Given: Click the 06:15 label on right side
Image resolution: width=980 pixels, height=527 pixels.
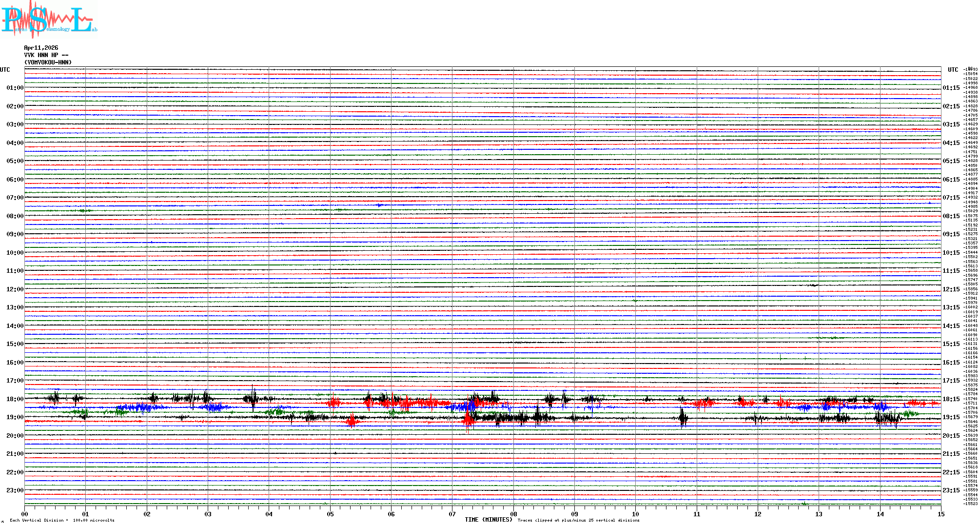Looking at the screenshot, I should [951, 180].
